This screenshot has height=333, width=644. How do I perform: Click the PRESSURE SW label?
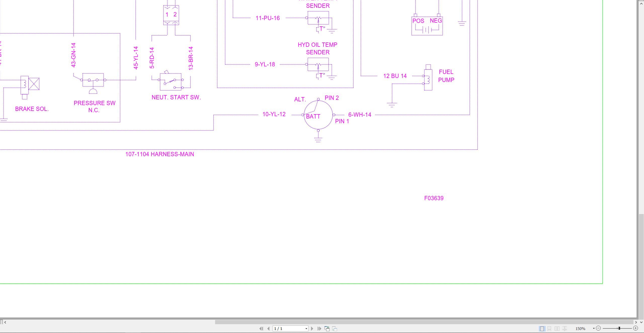coord(95,103)
